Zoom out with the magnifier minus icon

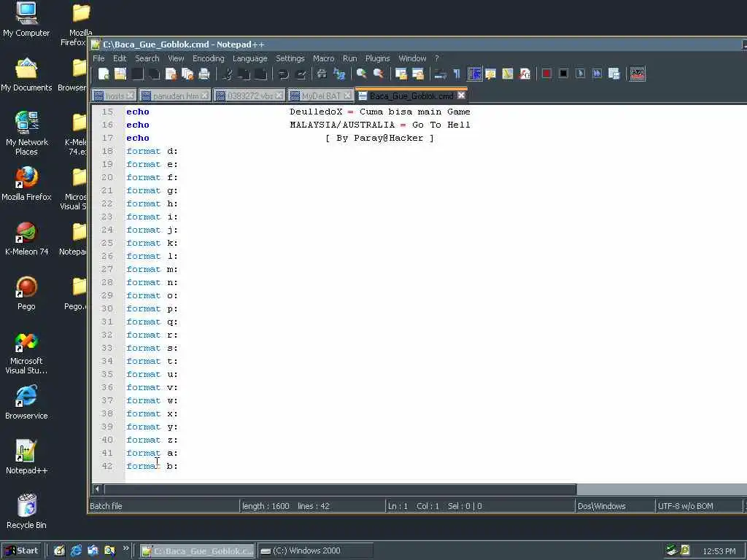point(379,74)
